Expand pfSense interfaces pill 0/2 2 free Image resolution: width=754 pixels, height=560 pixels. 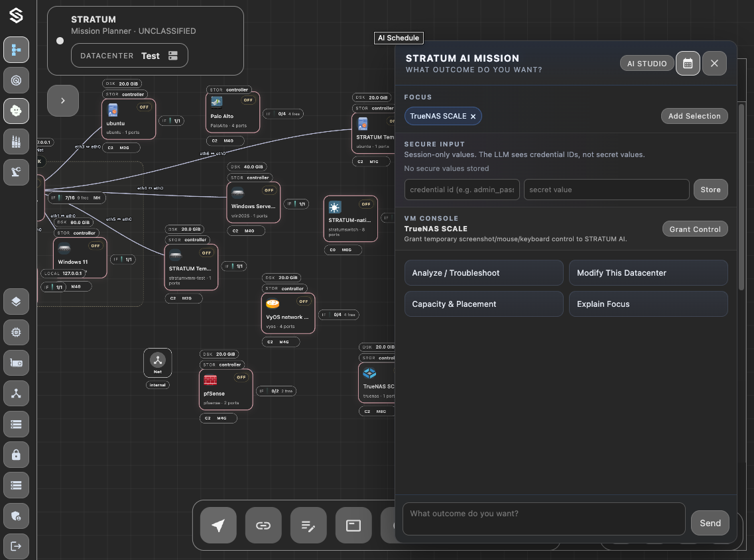point(276,391)
